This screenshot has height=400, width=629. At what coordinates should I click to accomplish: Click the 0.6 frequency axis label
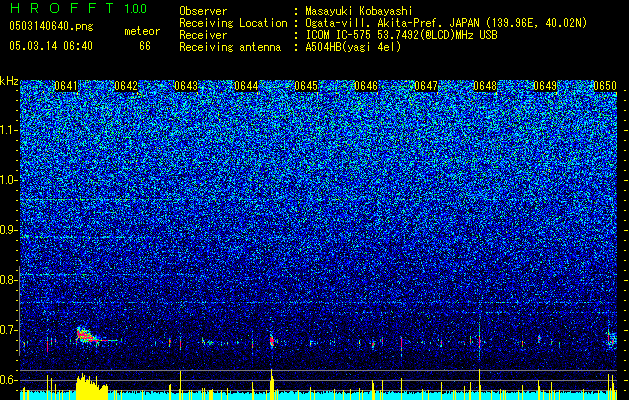[8, 380]
